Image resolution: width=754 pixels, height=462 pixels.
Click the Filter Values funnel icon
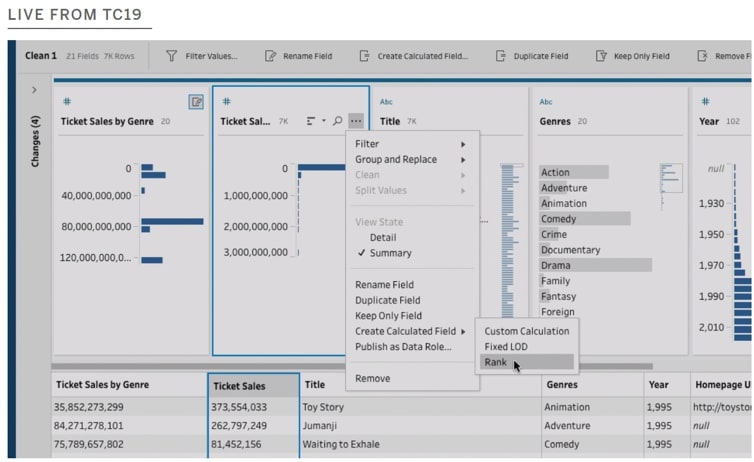coord(171,56)
